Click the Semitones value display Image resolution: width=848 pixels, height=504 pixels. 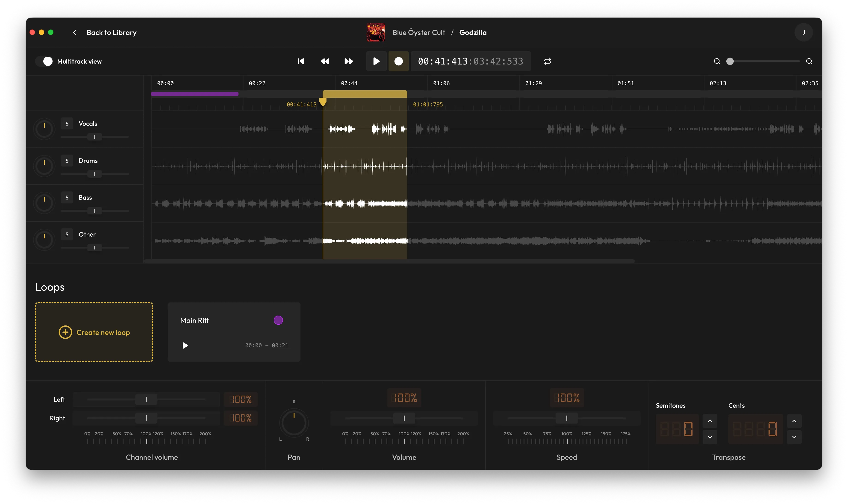tap(677, 429)
